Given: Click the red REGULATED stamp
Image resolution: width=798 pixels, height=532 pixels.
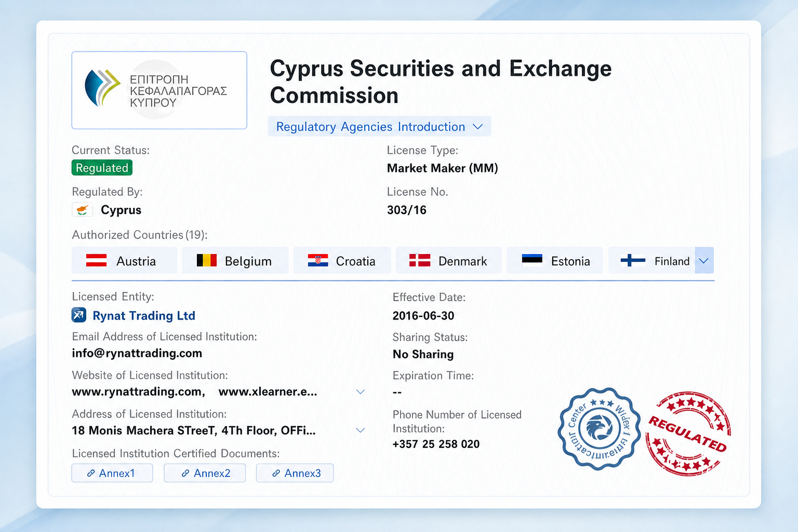Looking at the screenshot, I should [x=688, y=434].
